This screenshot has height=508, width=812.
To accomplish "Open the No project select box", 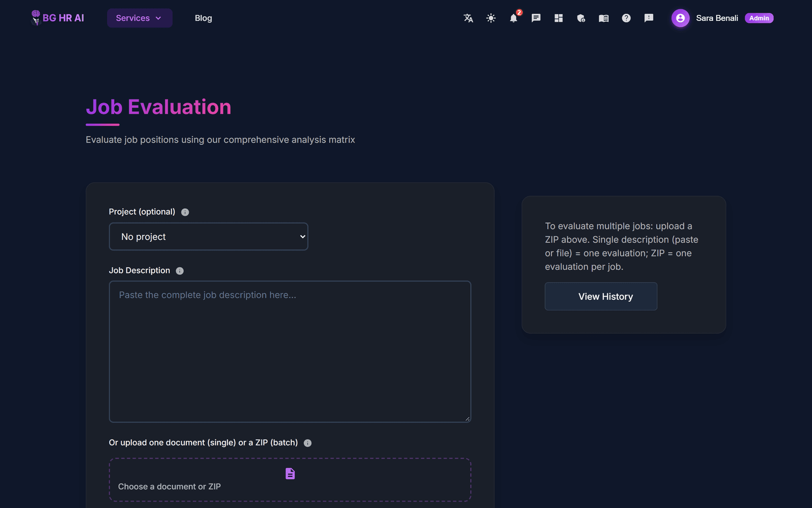I will click(209, 237).
